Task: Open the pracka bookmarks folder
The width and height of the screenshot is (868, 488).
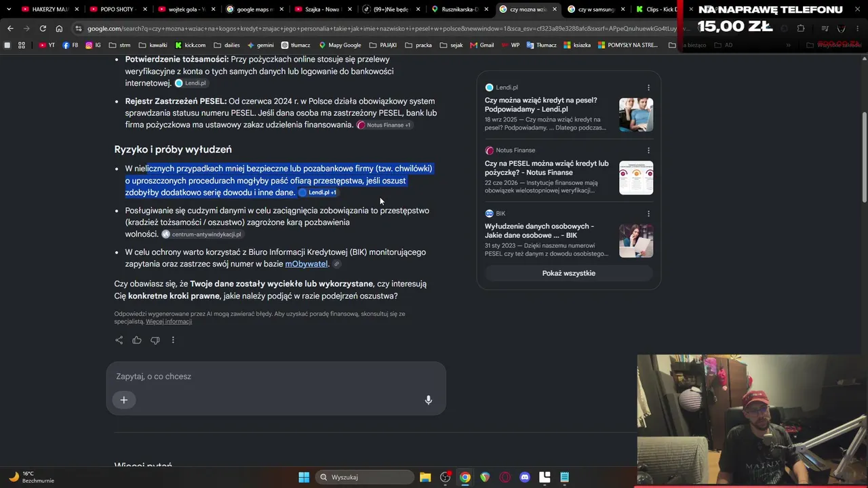Action: click(419, 45)
